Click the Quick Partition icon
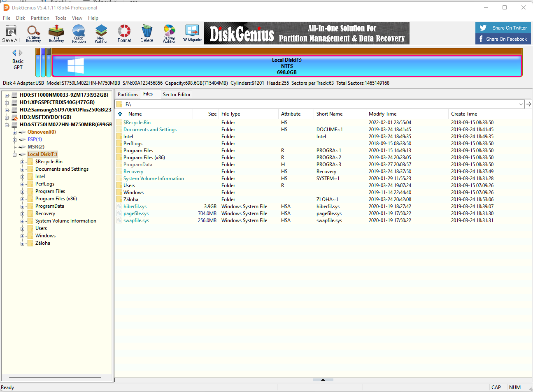Screen dimensions: 533x392 [79, 33]
